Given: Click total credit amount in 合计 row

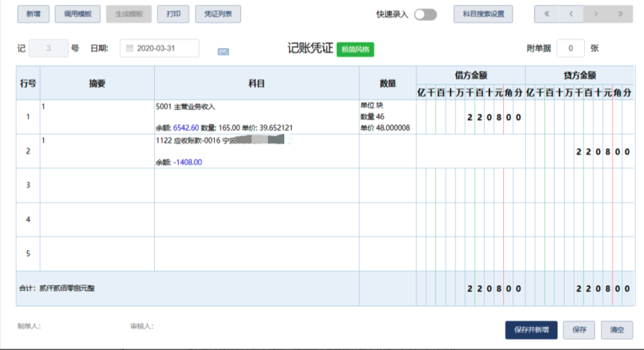Looking at the screenshot, I should point(579,289).
